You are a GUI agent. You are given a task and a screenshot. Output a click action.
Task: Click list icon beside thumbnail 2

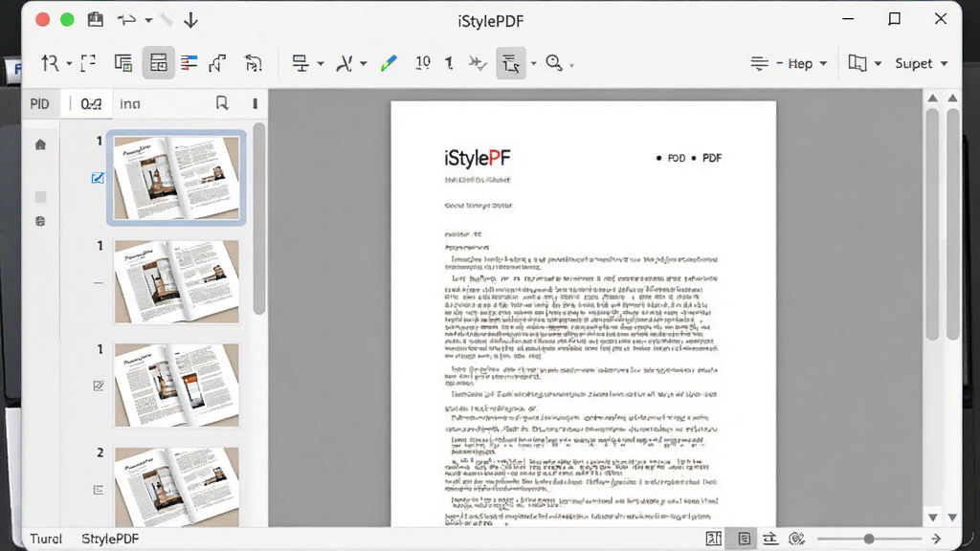[x=99, y=490]
